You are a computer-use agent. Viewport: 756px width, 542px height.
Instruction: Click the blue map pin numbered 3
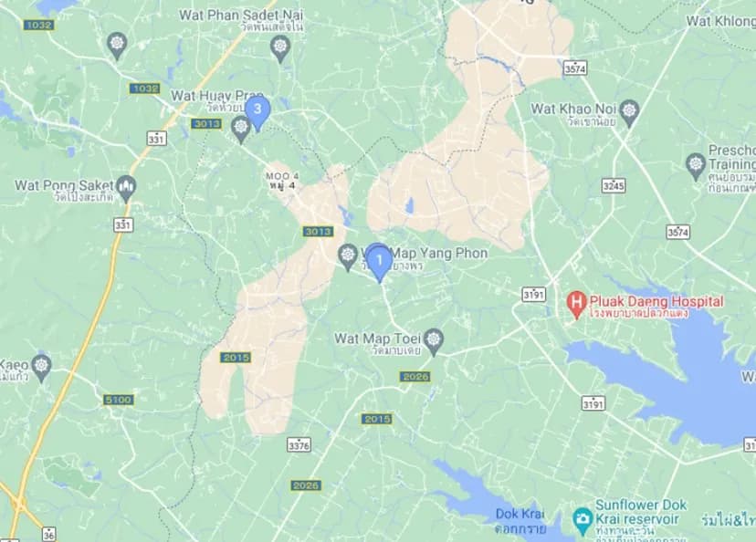click(x=257, y=112)
